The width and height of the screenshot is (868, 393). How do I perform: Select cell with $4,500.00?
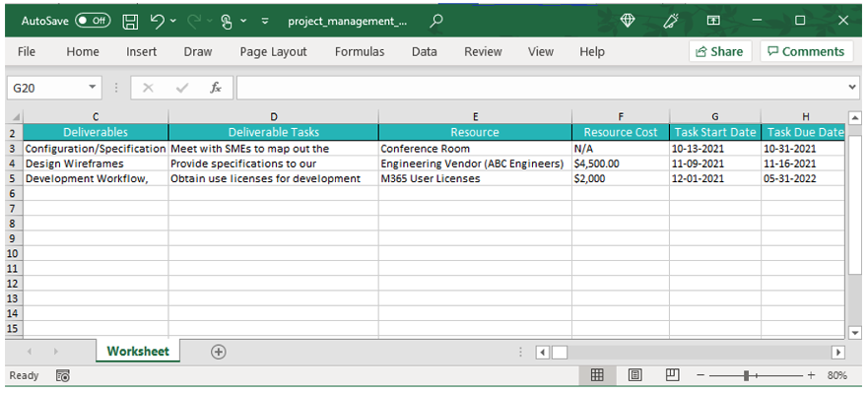(621, 164)
